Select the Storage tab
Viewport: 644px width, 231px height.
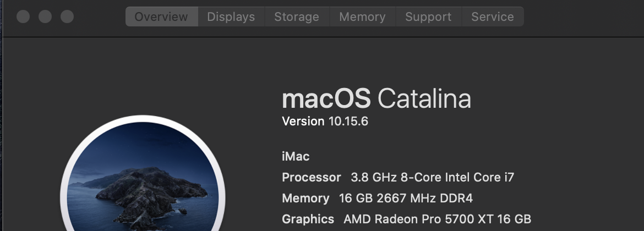click(x=297, y=16)
